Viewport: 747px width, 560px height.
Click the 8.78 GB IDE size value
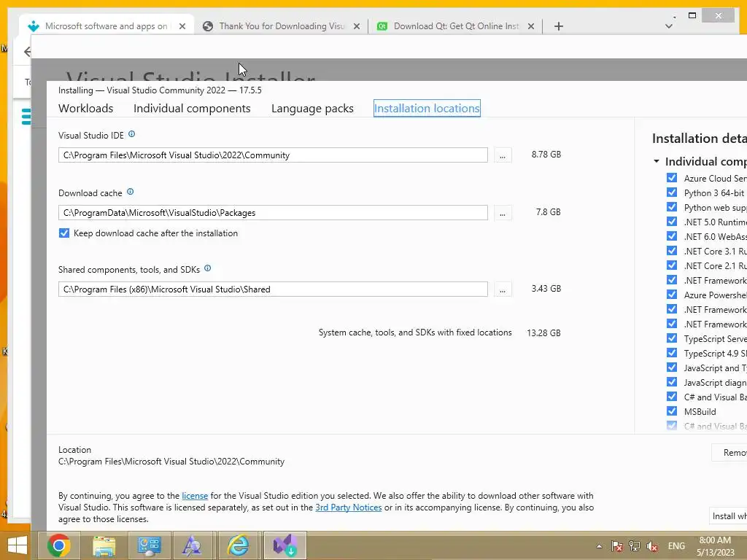coord(546,155)
